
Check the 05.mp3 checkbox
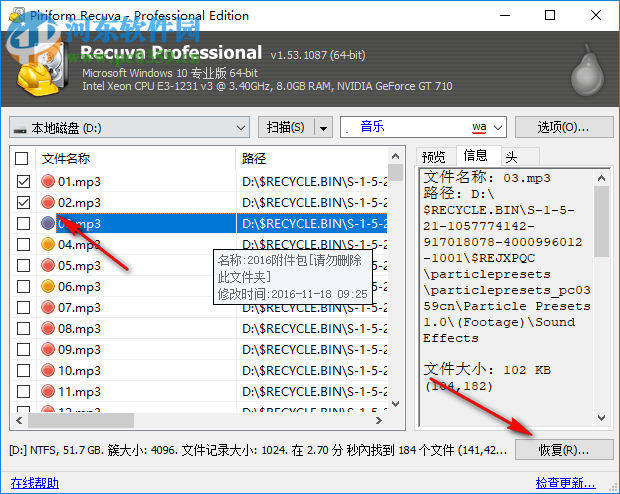point(23,265)
